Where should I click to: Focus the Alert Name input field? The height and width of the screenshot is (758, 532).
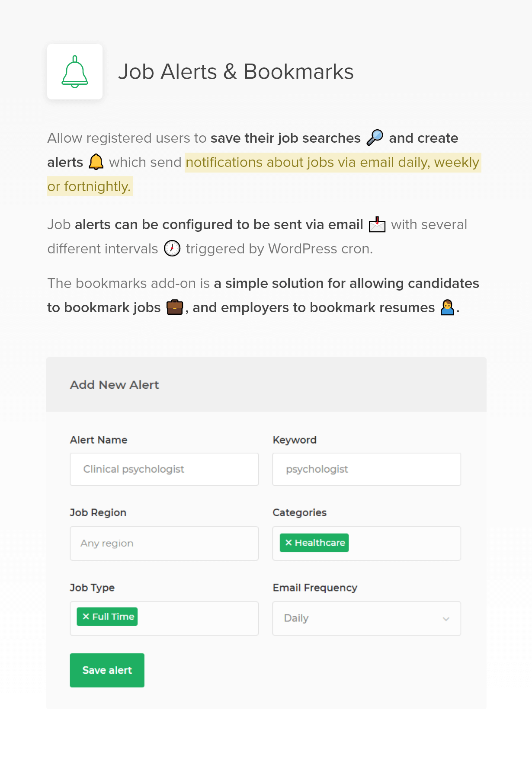164,469
